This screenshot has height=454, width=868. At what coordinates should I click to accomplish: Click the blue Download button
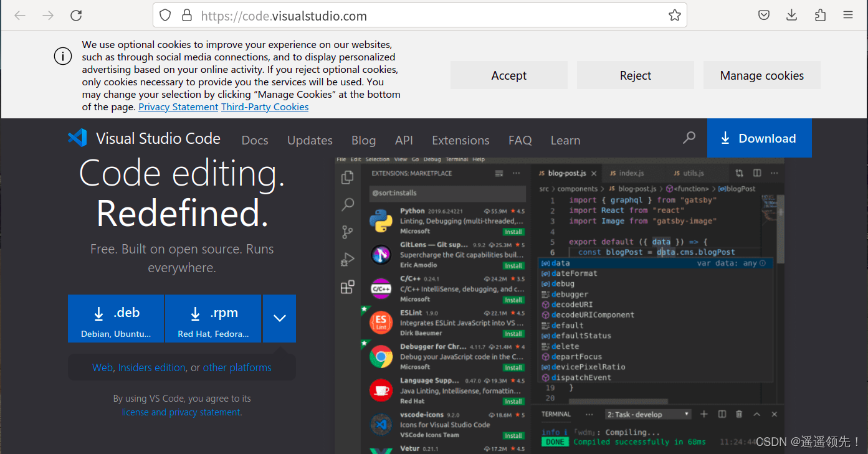(760, 138)
